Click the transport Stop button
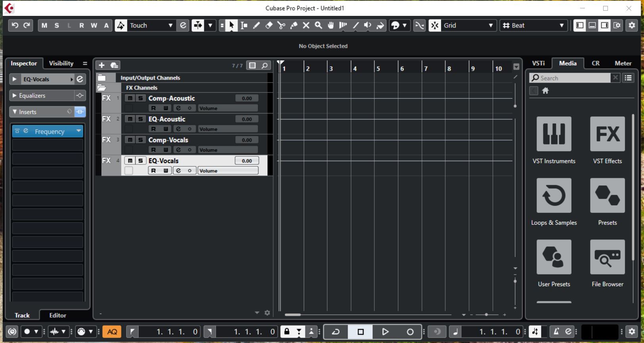The height and width of the screenshot is (343, 644). [x=360, y=331]
